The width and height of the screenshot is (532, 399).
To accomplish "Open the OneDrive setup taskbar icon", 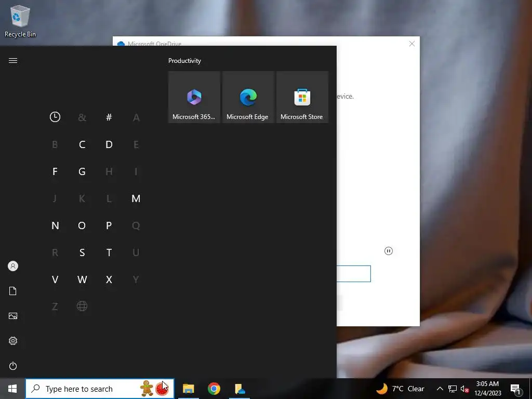I will pos(240,389).
